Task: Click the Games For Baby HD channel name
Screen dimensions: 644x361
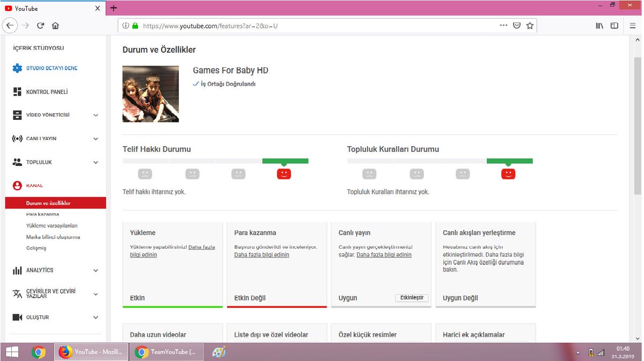Action: point(230,70)
